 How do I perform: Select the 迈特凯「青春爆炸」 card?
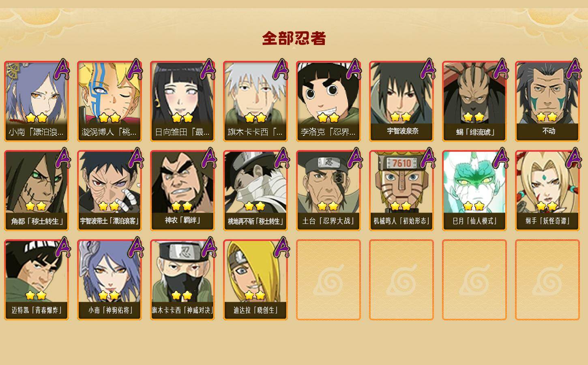[36, 280]
